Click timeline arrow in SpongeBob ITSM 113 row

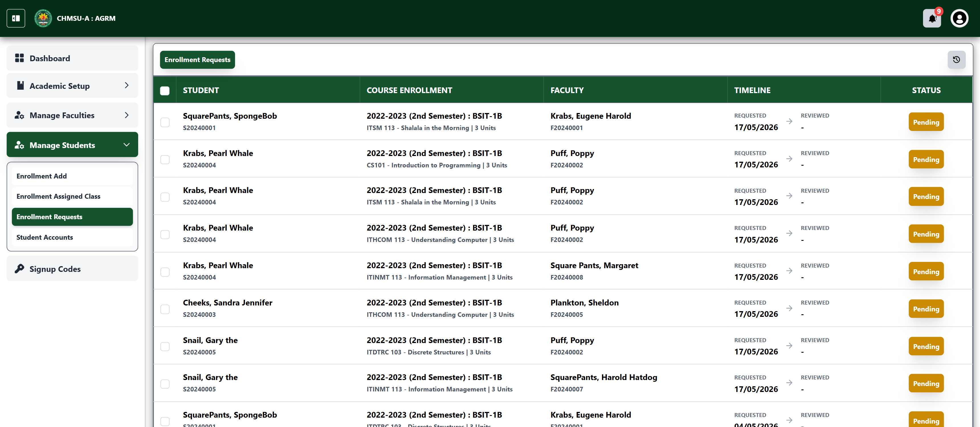[789, 121]
